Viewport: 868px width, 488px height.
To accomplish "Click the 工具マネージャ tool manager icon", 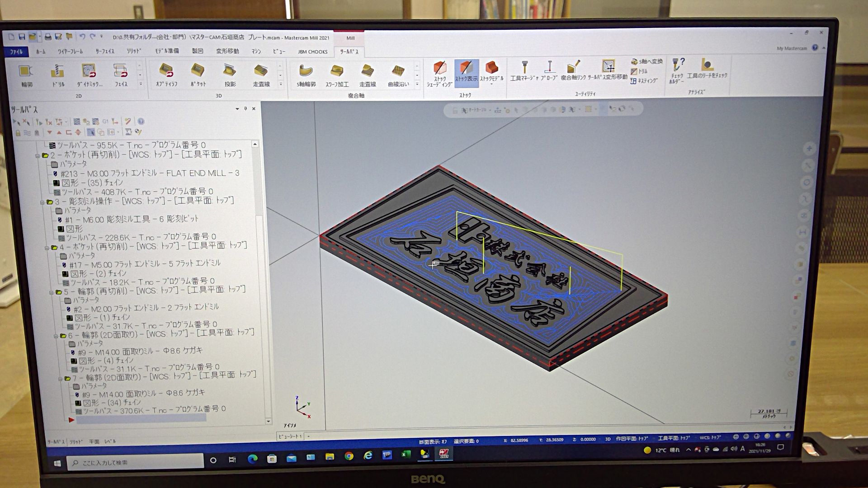I will pyautogui.click(x=524, y=68).
